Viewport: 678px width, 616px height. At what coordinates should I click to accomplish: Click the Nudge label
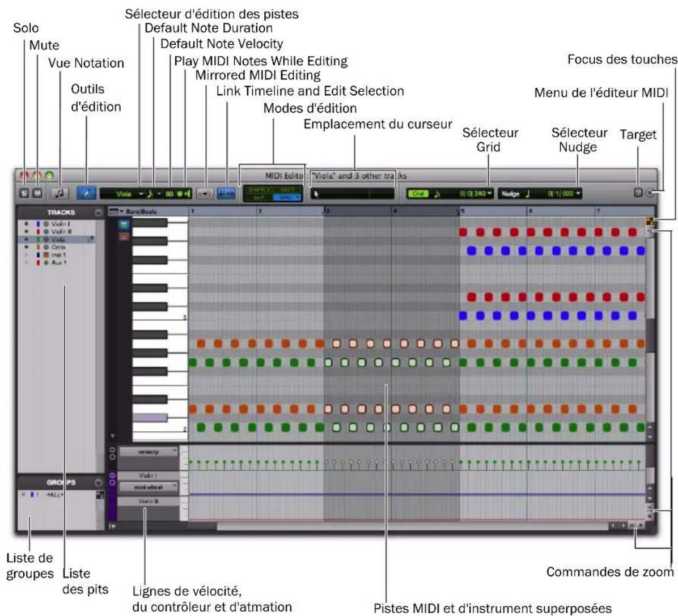pyautogui.click(x=510, y=194)
